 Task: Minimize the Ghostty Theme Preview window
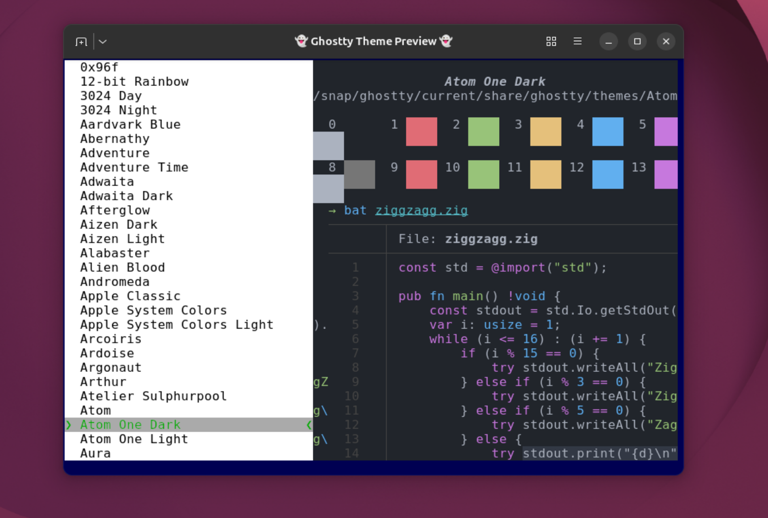coord(608,42)
